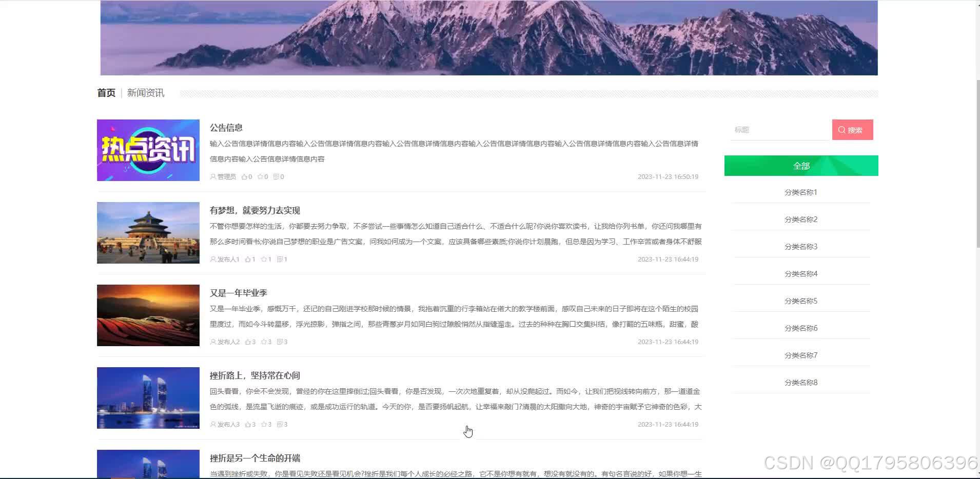Choose category 分类名称3 from the list
980x479 pixels.
(800, 246)
